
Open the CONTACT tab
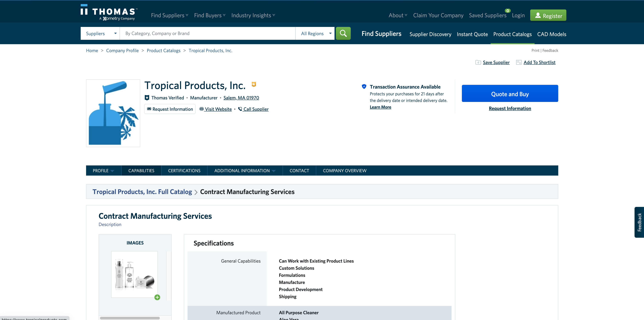pos(299,171)
